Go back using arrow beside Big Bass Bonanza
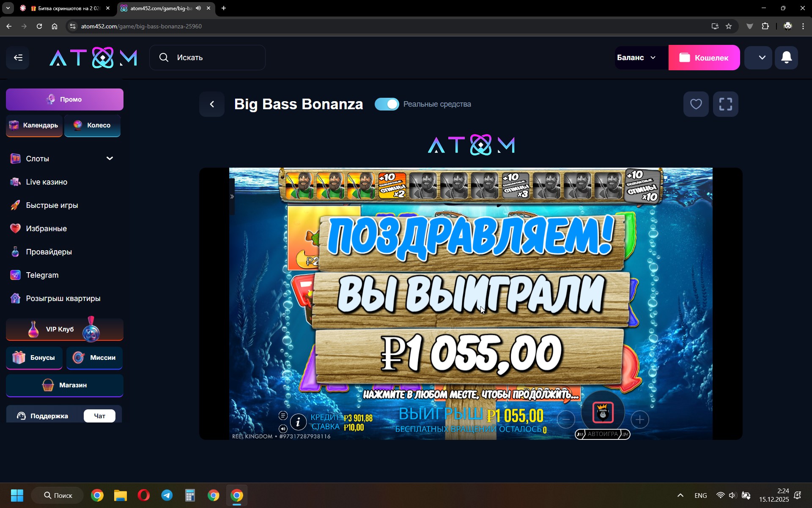This screenshot has width=812, height=508. 212,104
